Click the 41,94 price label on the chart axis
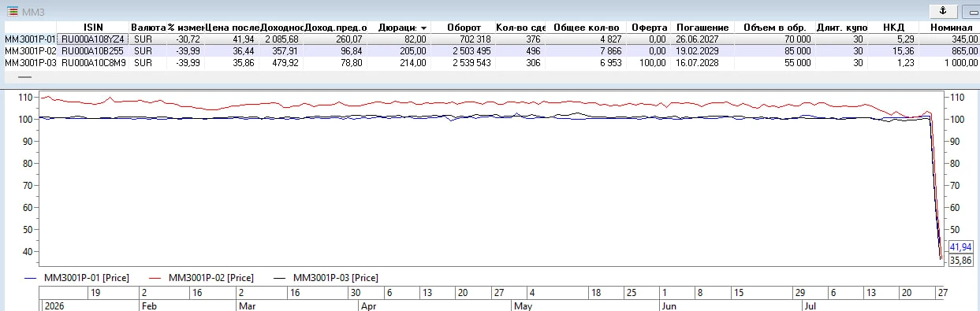Screen dimensions: 980x311 960,246
